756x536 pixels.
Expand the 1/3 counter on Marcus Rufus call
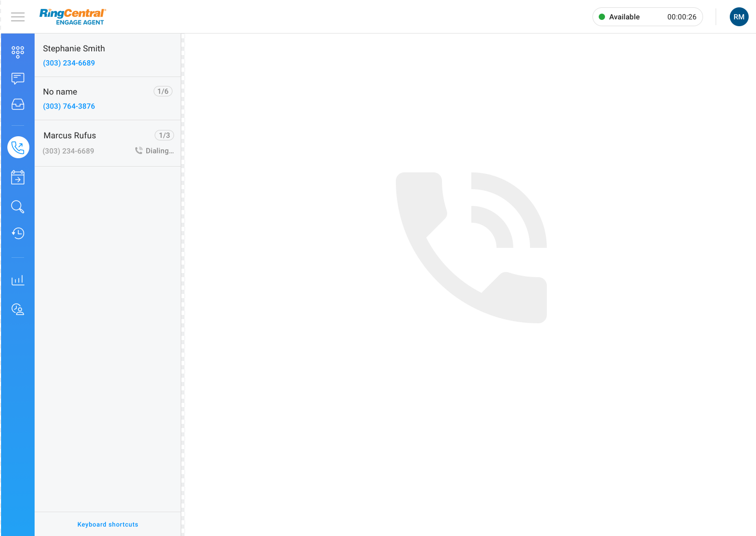(x=164, y=135)
